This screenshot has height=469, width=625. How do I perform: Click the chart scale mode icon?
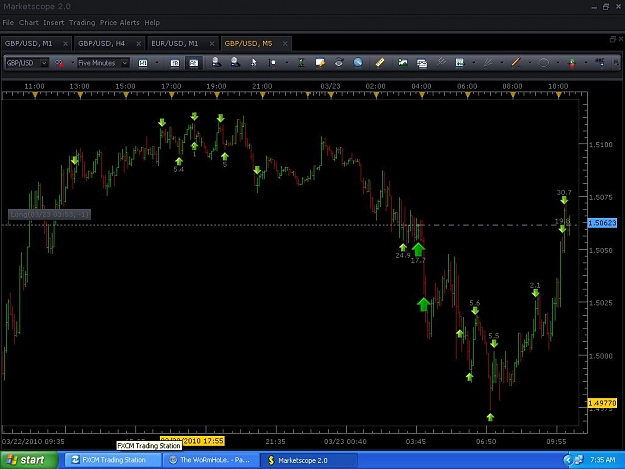[273, 63]
